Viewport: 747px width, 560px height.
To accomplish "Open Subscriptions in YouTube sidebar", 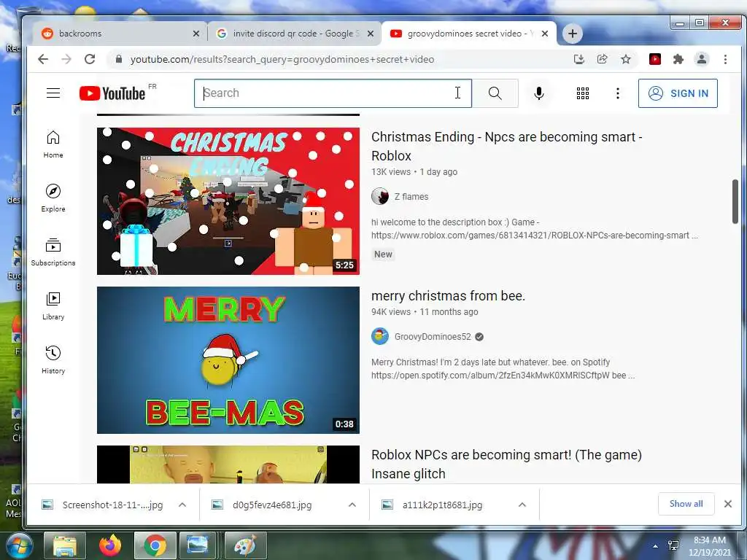I will (53, 252).
